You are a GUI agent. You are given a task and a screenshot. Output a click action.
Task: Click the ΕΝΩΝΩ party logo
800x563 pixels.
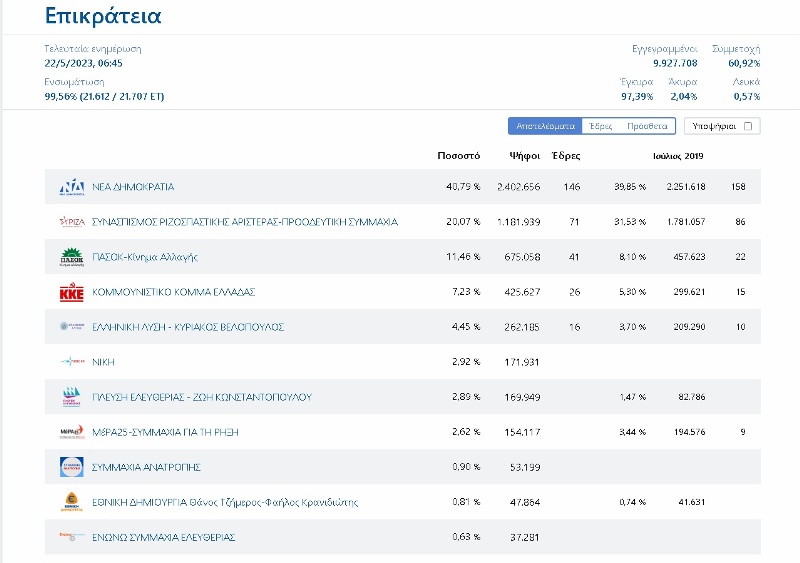pos(72,536)
